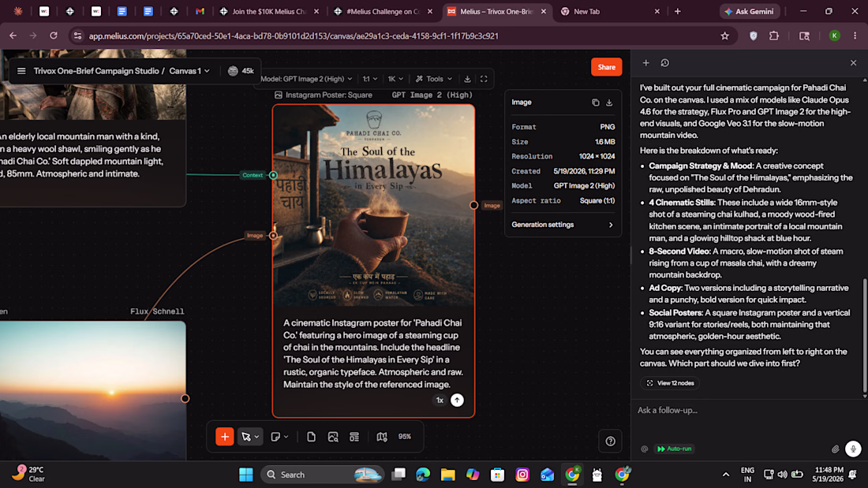Viewport: 868px width, 488px height.
Task: Open the Tools dropdown menu
Action: (x=434, y=79)
